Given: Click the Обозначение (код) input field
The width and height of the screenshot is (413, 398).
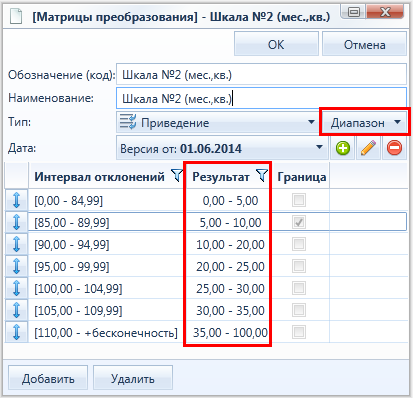Looking at the screenshot, I should (x=261, y=74).
